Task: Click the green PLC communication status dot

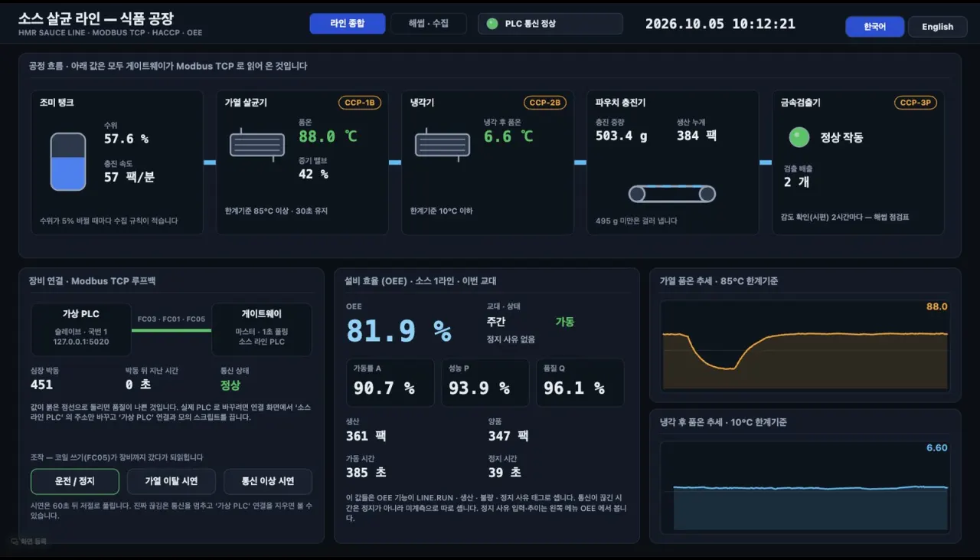Action: point(492,24)
